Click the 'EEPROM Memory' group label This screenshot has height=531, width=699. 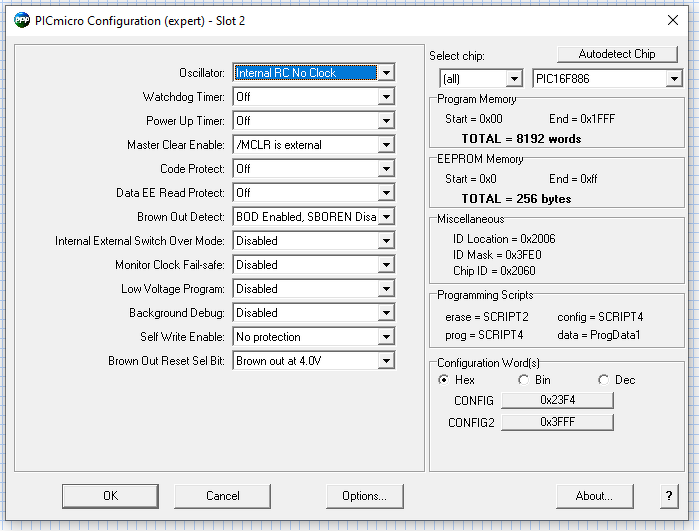(x=480, y=159)
